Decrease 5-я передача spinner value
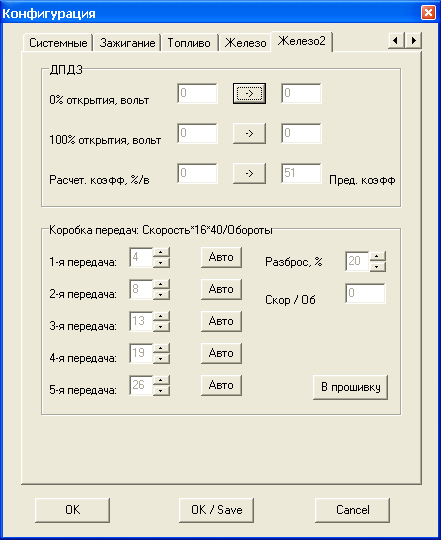Image resolution: width=441 pixels, height=540 pixels. pos(161,391)
